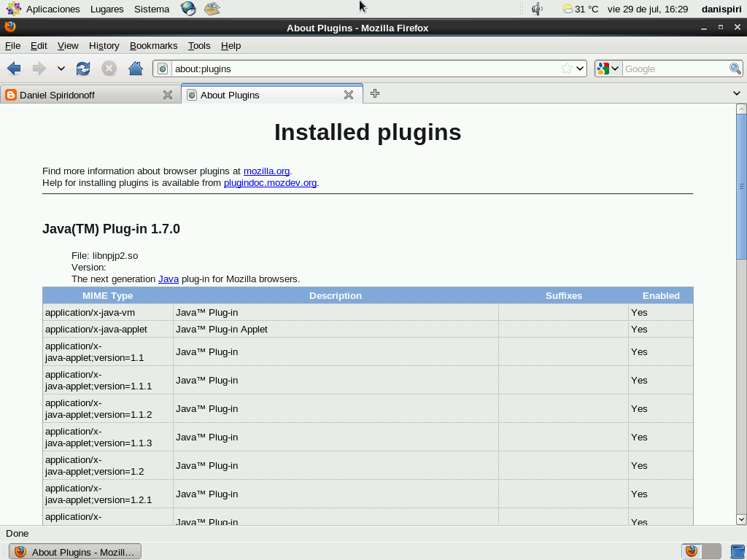Click the Google search magnifier icon
747x560 pixels.
point(735,68)
